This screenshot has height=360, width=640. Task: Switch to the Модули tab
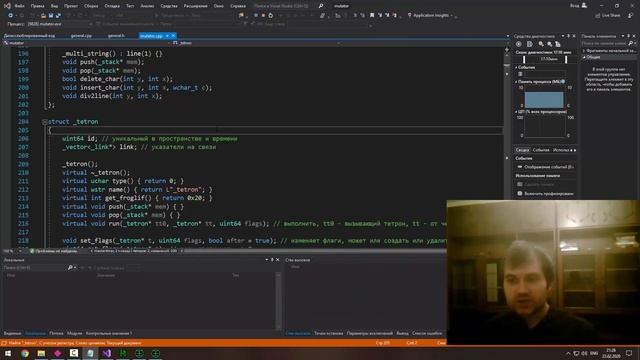pyautogui.click(x=74, y=333)
